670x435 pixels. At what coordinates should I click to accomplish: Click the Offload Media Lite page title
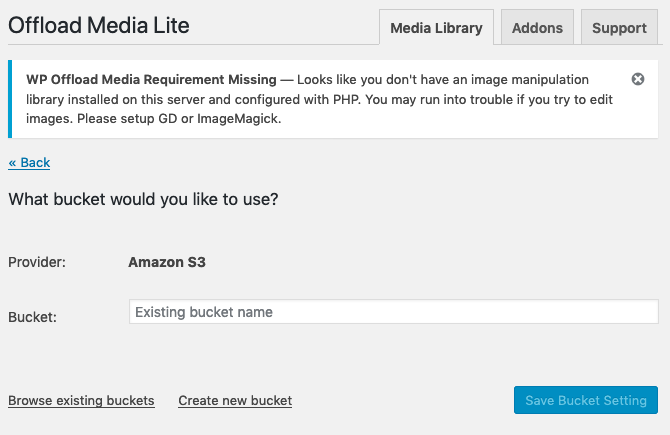pyautogui.click(x=98, y=25)
